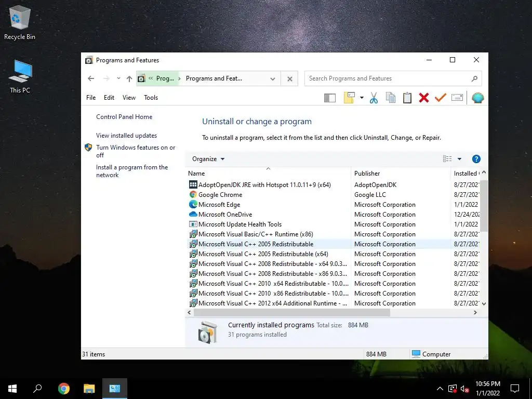
Task: Click the Recycle Bin desktop icon
Action: 20,23
